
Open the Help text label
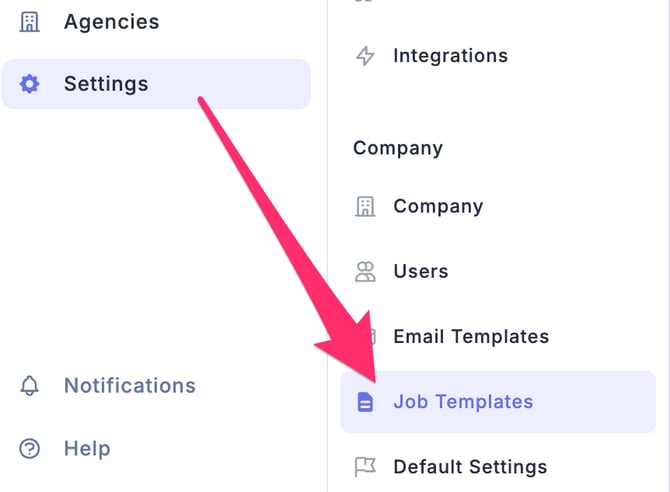[x=87, y=449]
